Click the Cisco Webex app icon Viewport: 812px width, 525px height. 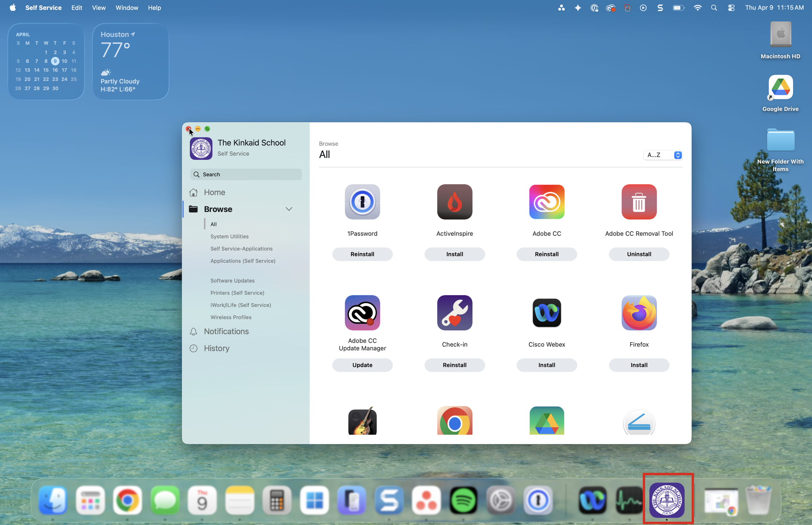pyautogui.click(x=546, y=312)
